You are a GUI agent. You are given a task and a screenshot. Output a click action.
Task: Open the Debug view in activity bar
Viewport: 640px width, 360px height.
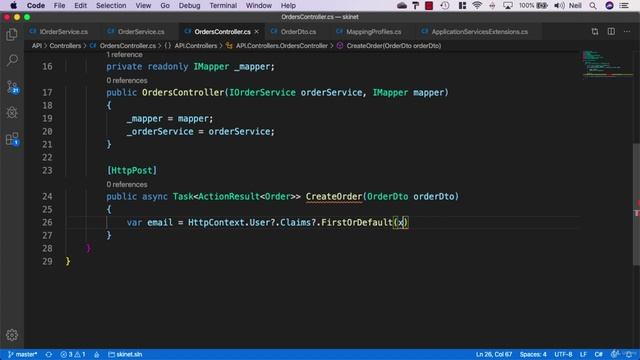coord(12,113)
